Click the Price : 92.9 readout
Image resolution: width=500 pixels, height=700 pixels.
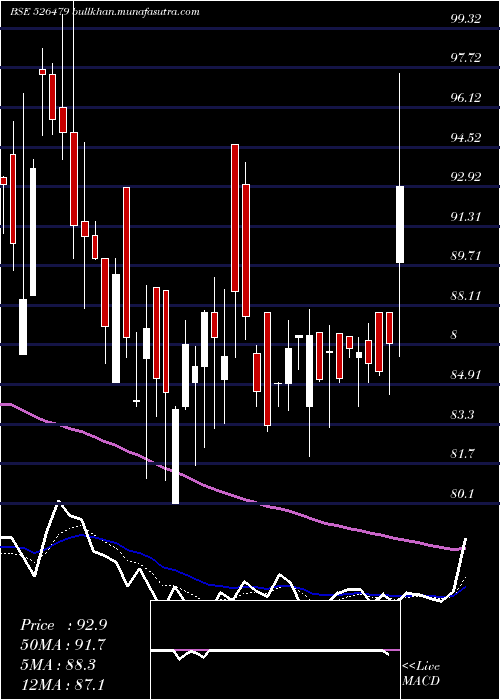tap(63, 625)
